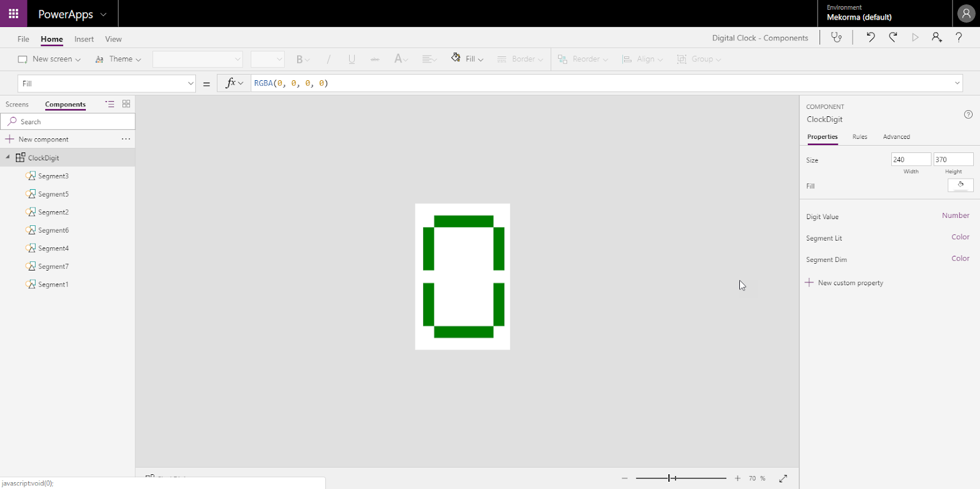Click the Environment Mekorma selector

pyautogui.click(x=884, y=13)
